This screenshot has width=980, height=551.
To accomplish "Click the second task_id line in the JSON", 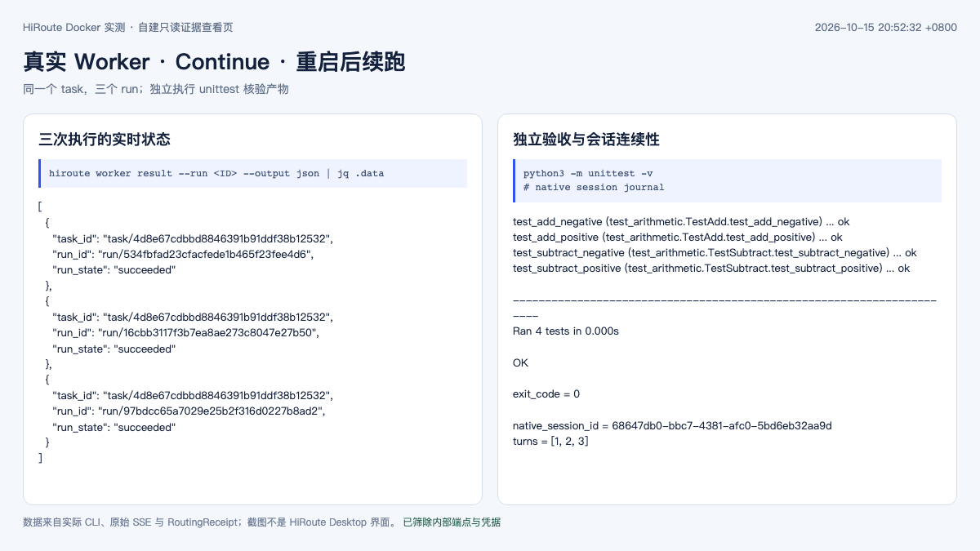I will (x=193, y=317).
